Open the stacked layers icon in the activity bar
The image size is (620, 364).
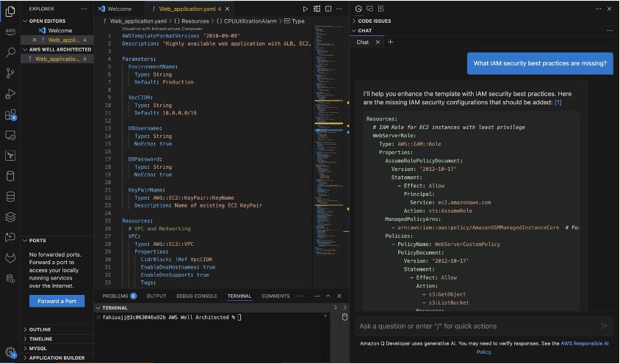pyautogui.click(x=10, y=216)
